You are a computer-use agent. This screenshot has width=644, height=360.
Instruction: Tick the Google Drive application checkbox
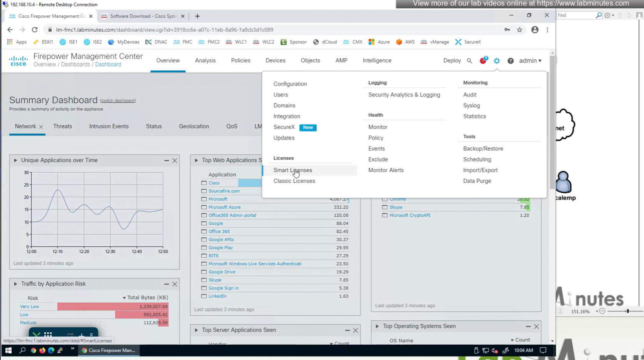coord(204,272)
